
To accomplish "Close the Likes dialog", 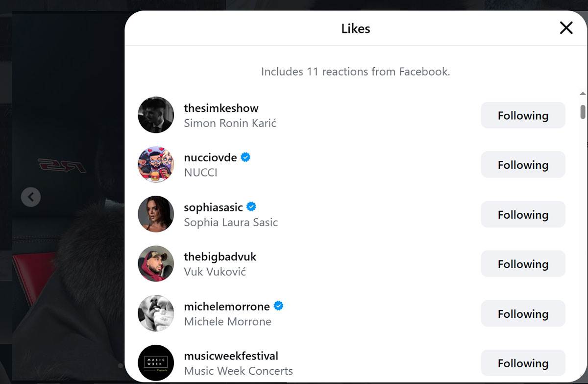I will coord(566,28).
